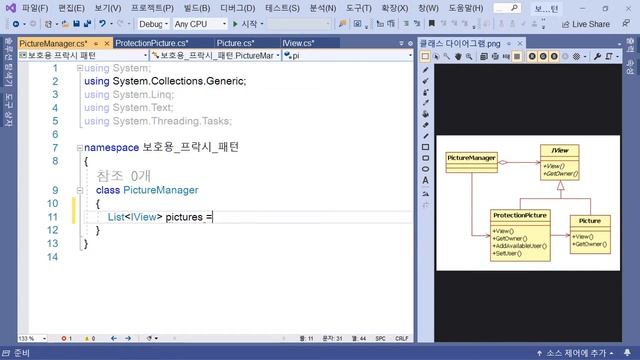Open the feedback icon beside Live Share

[x=626, y=24]
